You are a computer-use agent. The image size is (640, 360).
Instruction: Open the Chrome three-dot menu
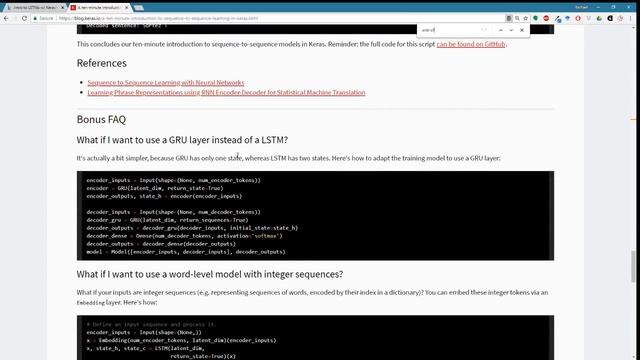(x=631, y=18)
